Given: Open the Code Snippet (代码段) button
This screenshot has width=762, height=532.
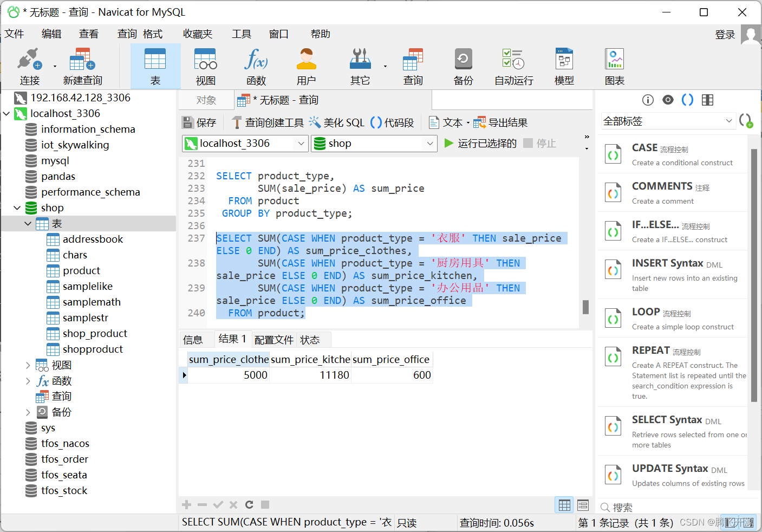Looking at the screenshot, I should pyautogui.click(x=392, y=122).
